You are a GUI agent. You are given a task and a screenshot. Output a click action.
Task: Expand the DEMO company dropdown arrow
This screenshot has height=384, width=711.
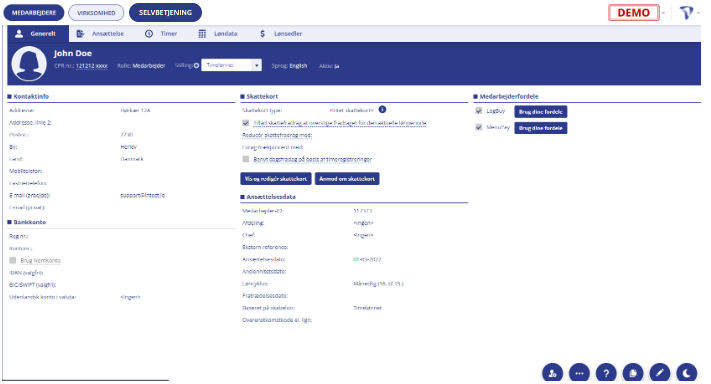pyautogui.click(x=663, y=13)
